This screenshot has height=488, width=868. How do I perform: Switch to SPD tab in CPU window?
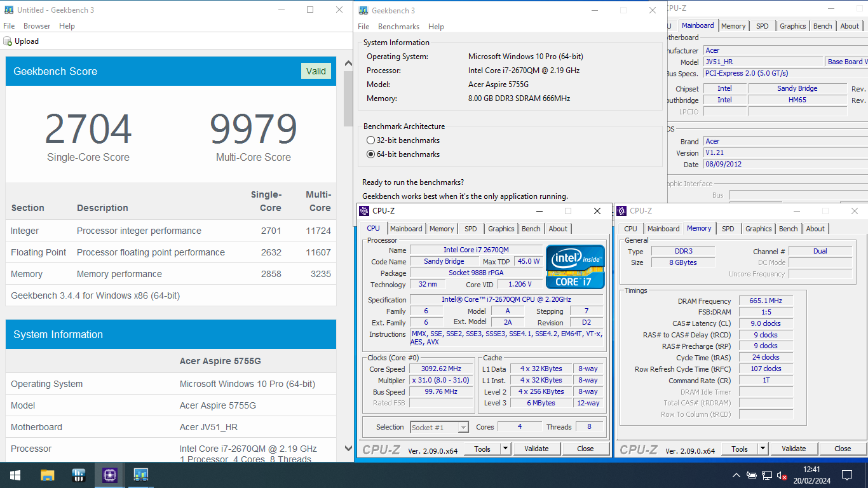coord(470,229)
